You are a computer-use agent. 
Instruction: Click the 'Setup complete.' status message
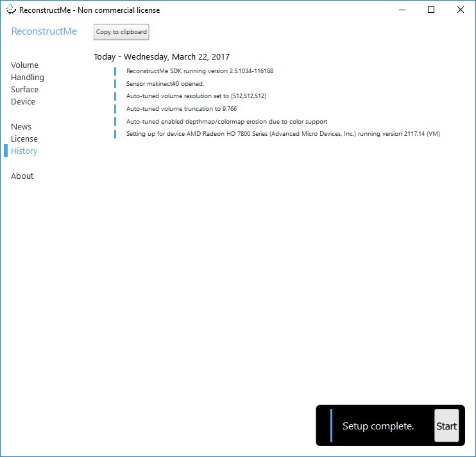point(378,426)
